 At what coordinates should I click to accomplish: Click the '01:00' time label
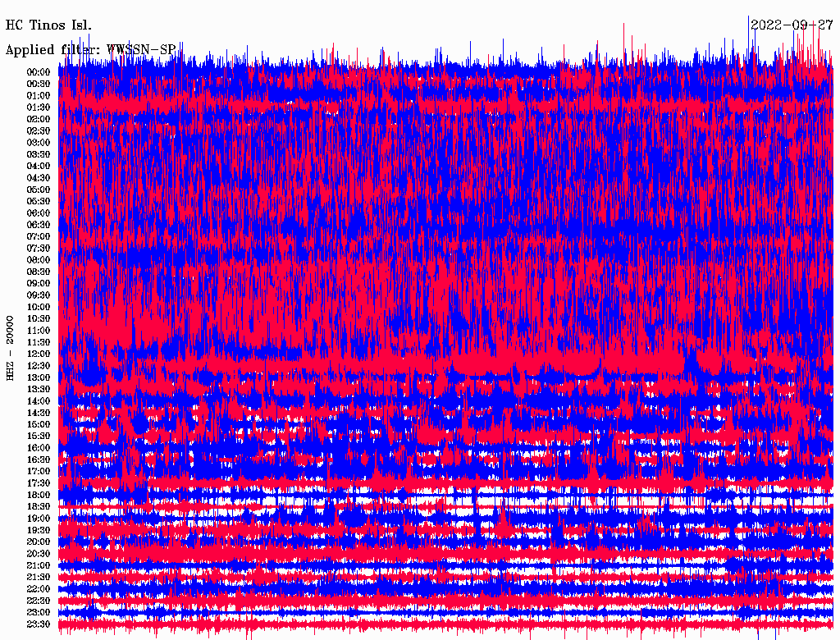tap(39, 95)
